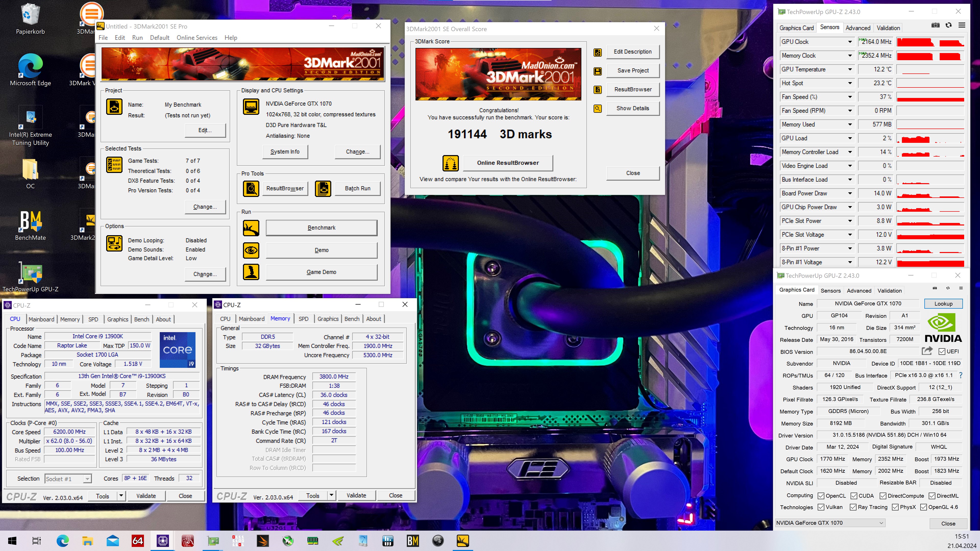980x551 pixels.
Task: Toggle the CUDA checkbox
Action: [x=854, y=496]
